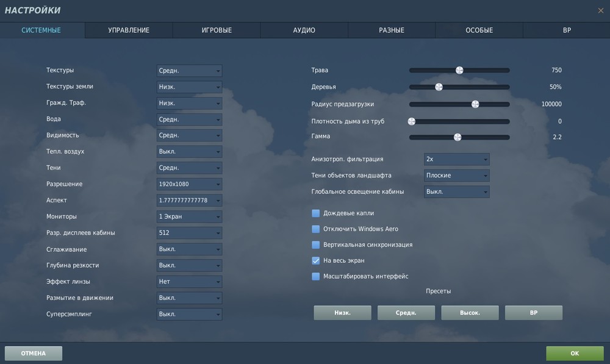
Task: Open the Мониторы dropdown
Action: coord(190,216)
